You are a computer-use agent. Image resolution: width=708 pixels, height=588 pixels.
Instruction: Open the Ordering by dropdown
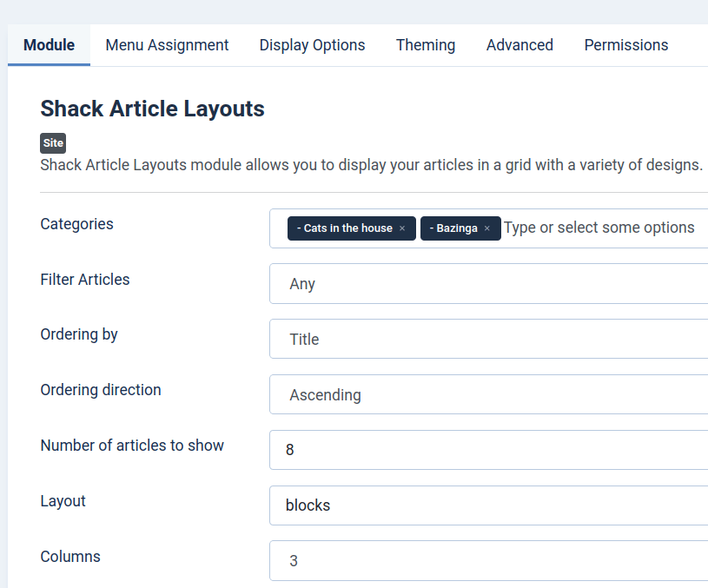(x=488, y=339)
